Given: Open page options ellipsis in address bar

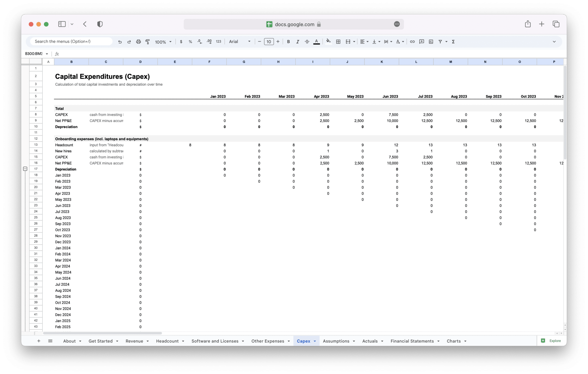Looking at the screenshot, I should click(397, 24).
